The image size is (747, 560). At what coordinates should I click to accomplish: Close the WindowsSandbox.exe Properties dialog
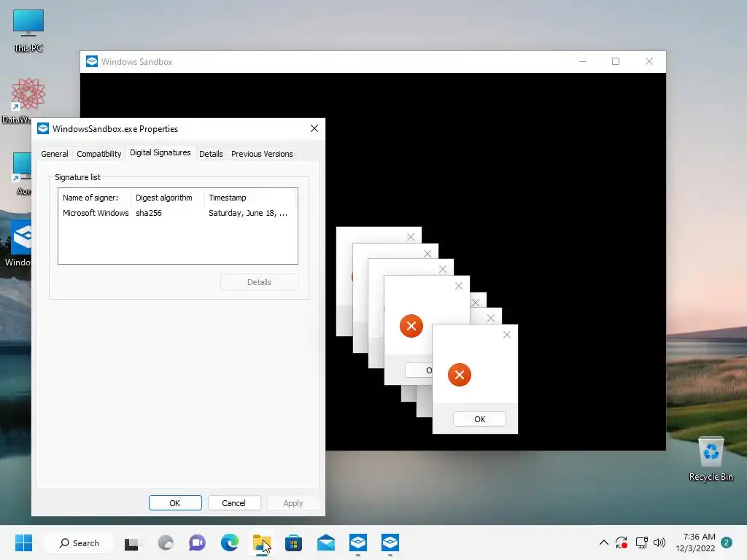314,128
